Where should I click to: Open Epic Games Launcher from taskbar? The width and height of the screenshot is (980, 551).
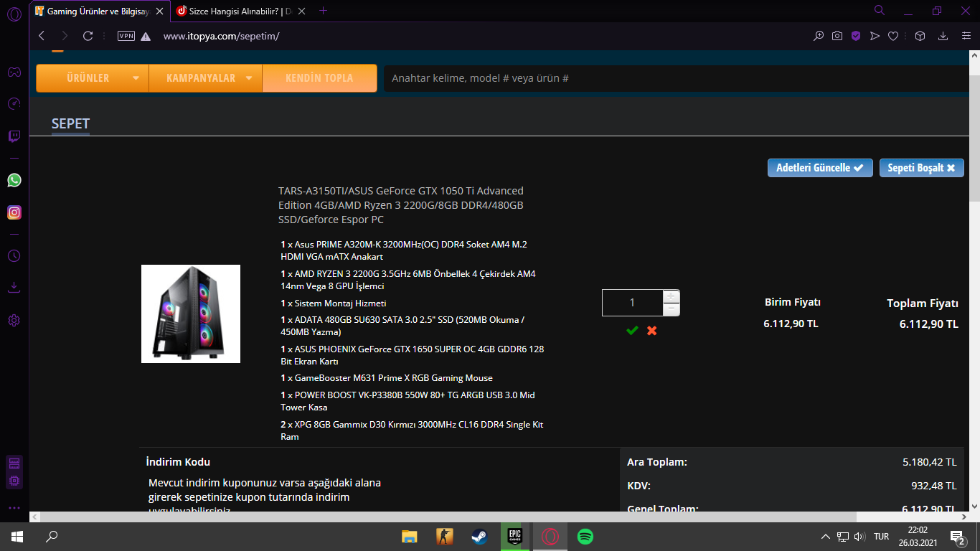click(x=514, y=537)
